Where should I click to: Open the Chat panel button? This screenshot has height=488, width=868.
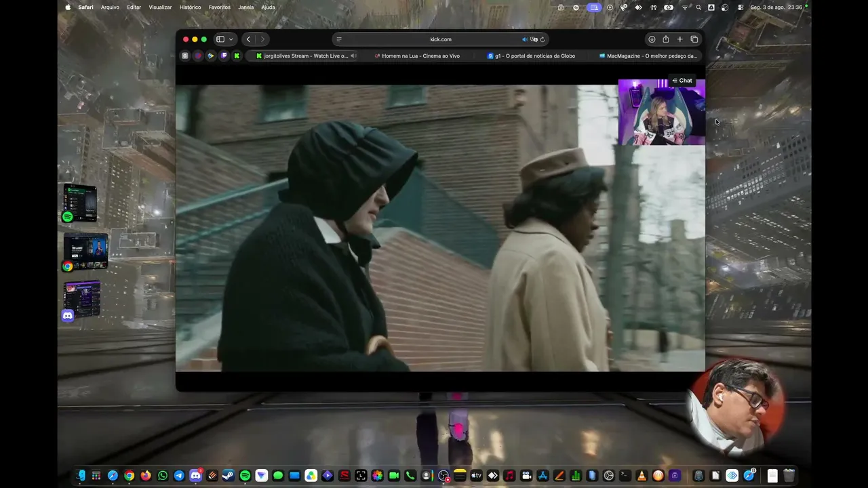coord(682,81)
